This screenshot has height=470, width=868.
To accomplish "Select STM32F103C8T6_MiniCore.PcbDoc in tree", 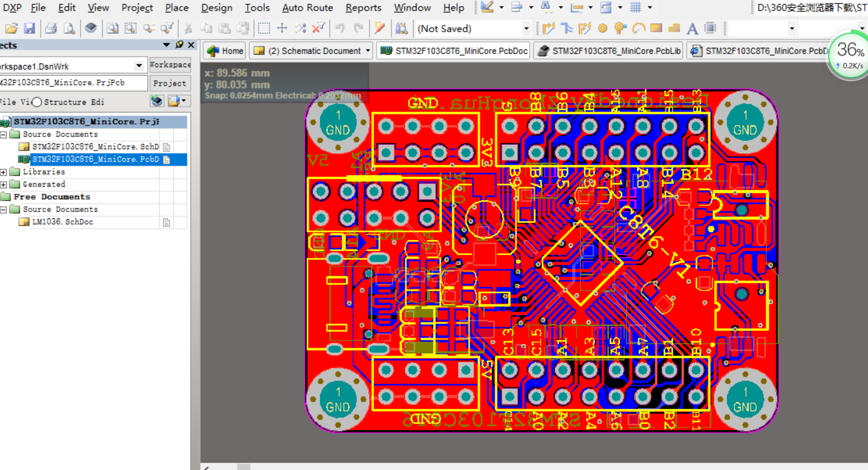I will pos(95,159).
